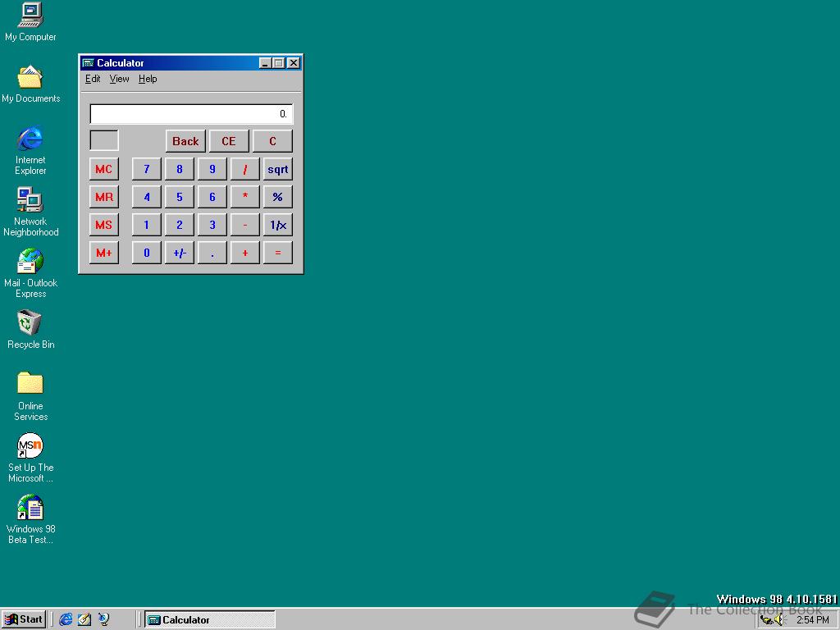Click the decimal point button
This screenshot has width=840, height=630.
(212, 253)
